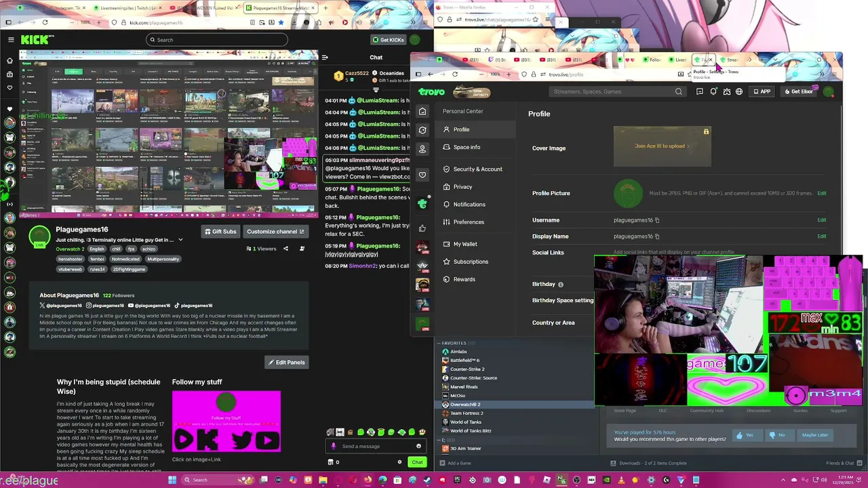Click Join Ace III to upload link
The image size is (868, 488).
pos(661,146)
